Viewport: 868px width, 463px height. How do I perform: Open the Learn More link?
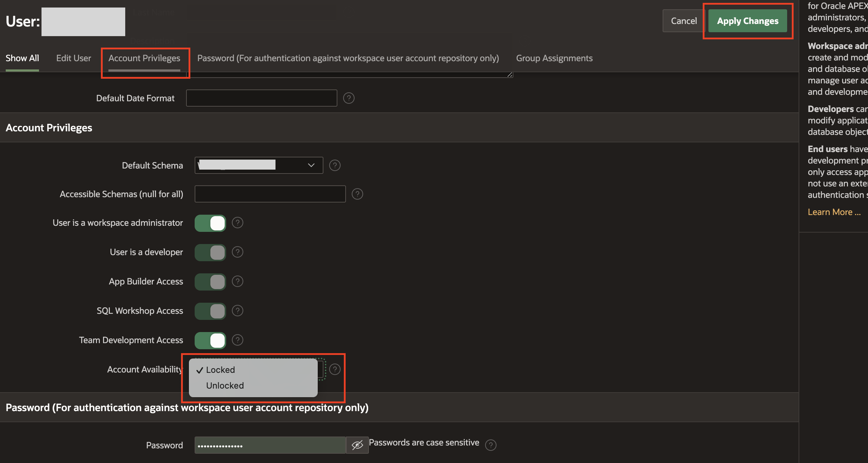[834, 212]
